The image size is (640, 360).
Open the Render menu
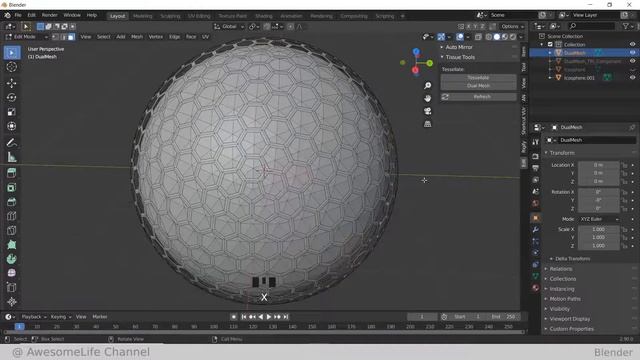tap(49, 15)
